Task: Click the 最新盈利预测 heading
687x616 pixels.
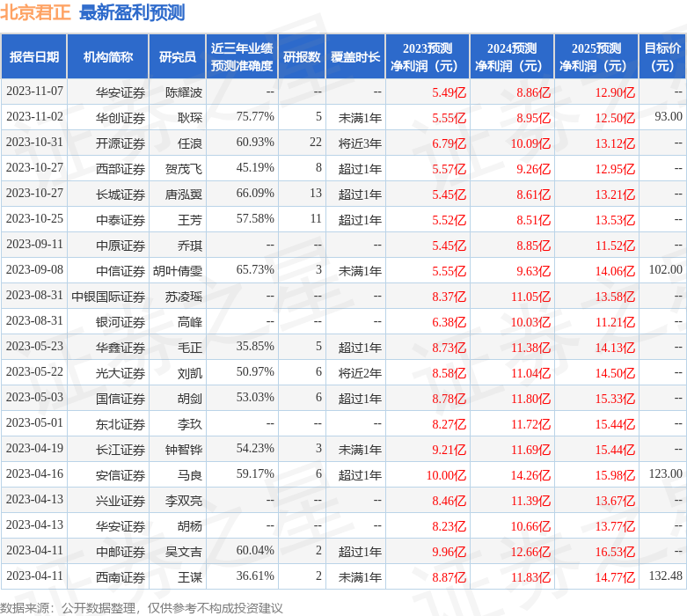Action: pyautogui.click(x=132, y=12)
